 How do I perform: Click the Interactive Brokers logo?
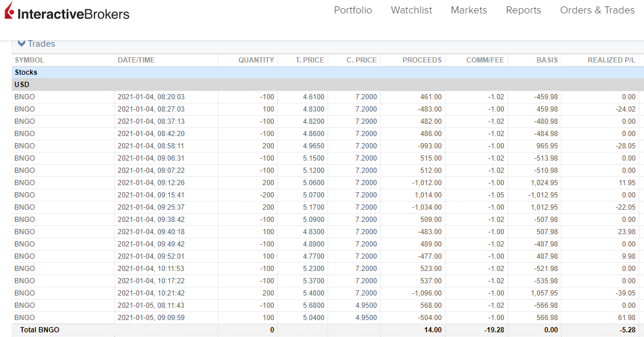click(x=67, y=12)
